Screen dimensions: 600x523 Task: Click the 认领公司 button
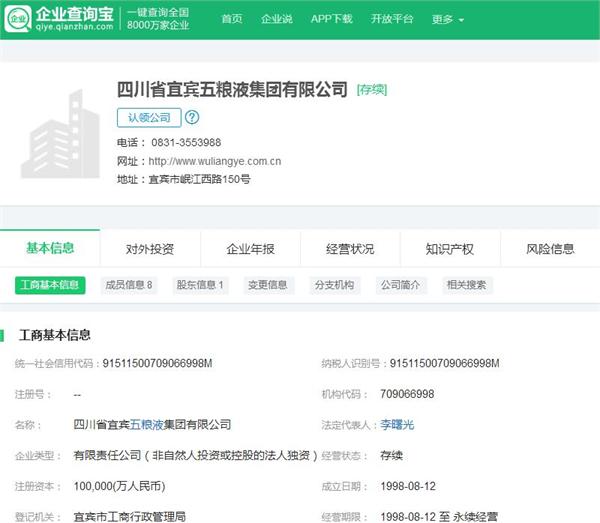pyautogui.click(x=149, y=117)
